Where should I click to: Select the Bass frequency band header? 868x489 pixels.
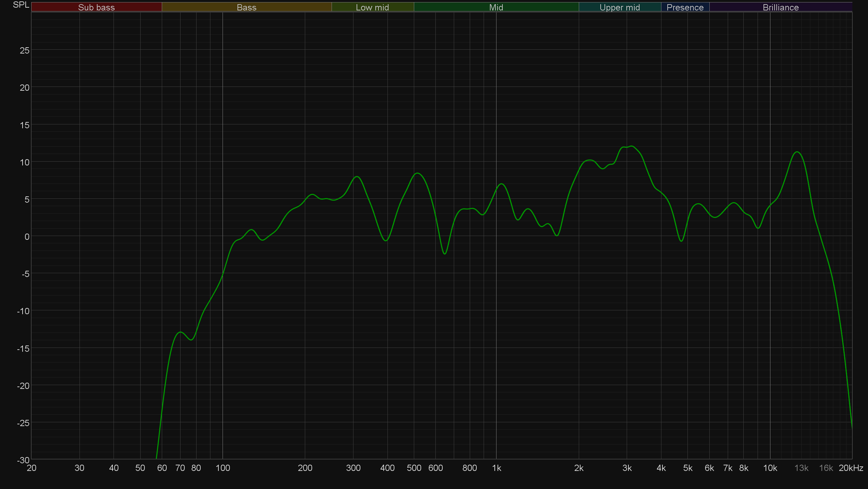[247, 7]
